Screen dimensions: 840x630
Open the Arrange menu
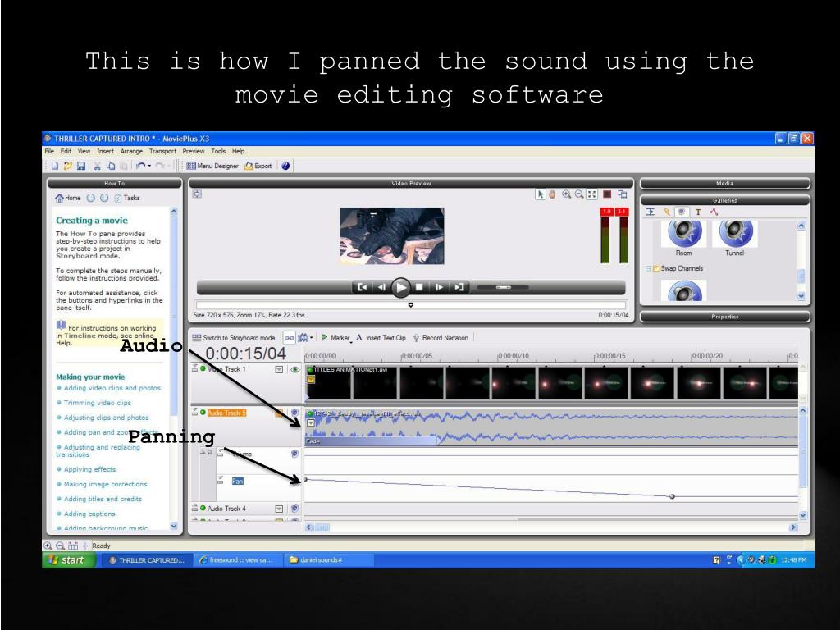(131, 152)
